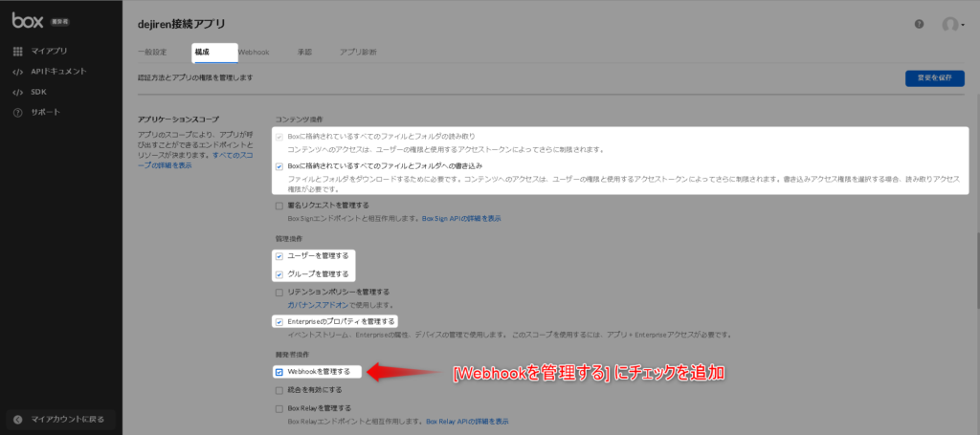Image resolution: width=980 pixels, height=435 pixels.
Task: Click the 変更を保存 button
Action: [934, 78]
